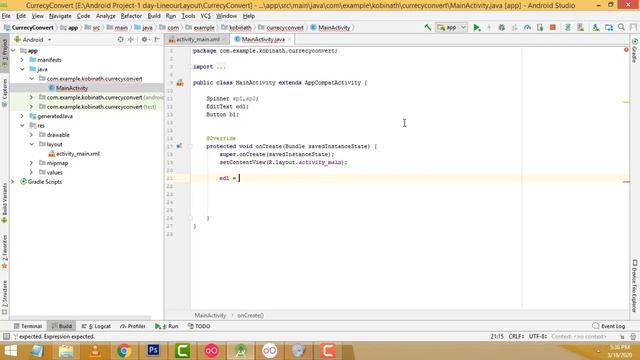Open Chrome from the taskbar

[124, 351]
